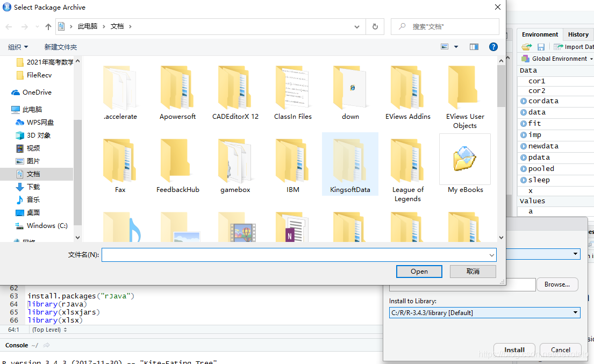Click the save workspace icon in RStudio
594x364 pixels.
(541, 47)
